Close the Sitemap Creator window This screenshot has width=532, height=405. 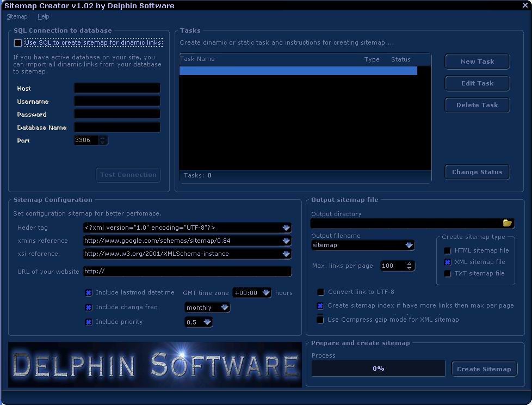525,5
